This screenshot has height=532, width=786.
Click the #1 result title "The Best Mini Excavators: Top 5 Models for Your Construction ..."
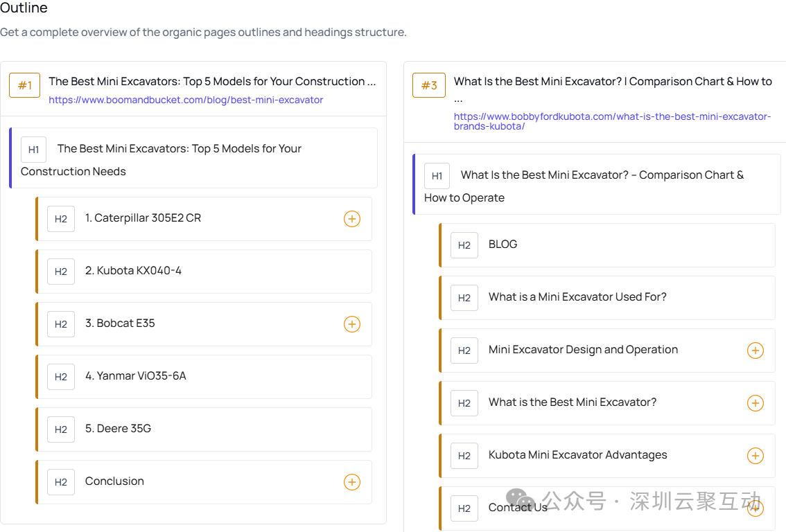pyautogui.click(x=212, y=81)
